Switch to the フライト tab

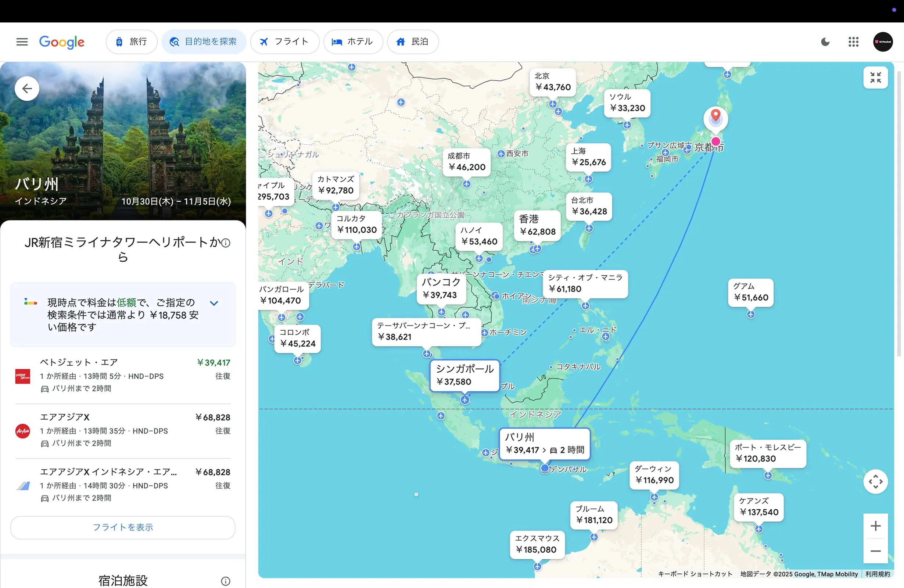click(285, 42)
